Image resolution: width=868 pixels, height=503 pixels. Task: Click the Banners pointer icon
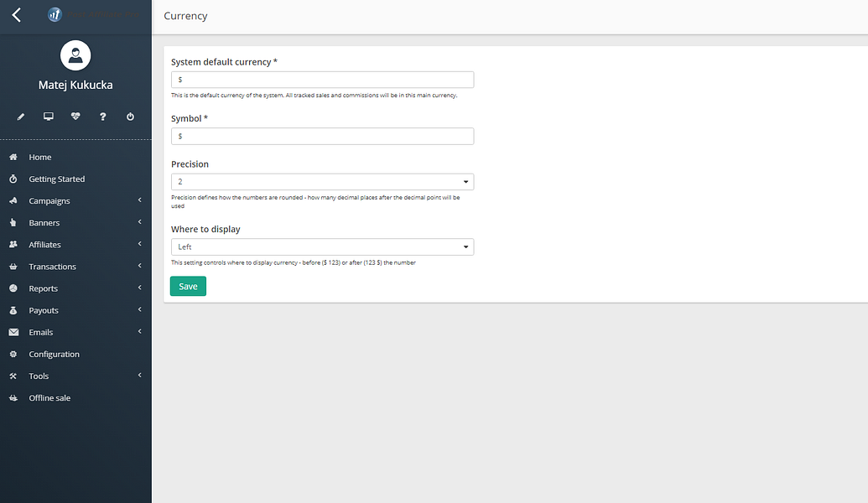click(13, 222)
